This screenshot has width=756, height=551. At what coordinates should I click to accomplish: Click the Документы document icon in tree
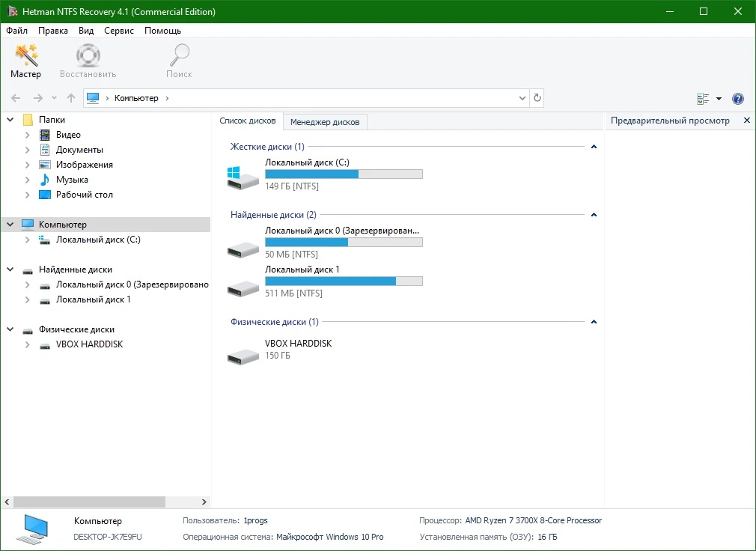tap(45, 150)
